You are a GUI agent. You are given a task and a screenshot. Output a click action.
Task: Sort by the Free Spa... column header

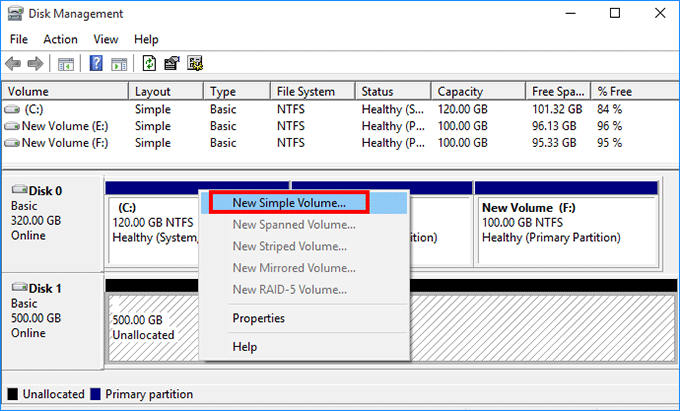tap(558, 91)
